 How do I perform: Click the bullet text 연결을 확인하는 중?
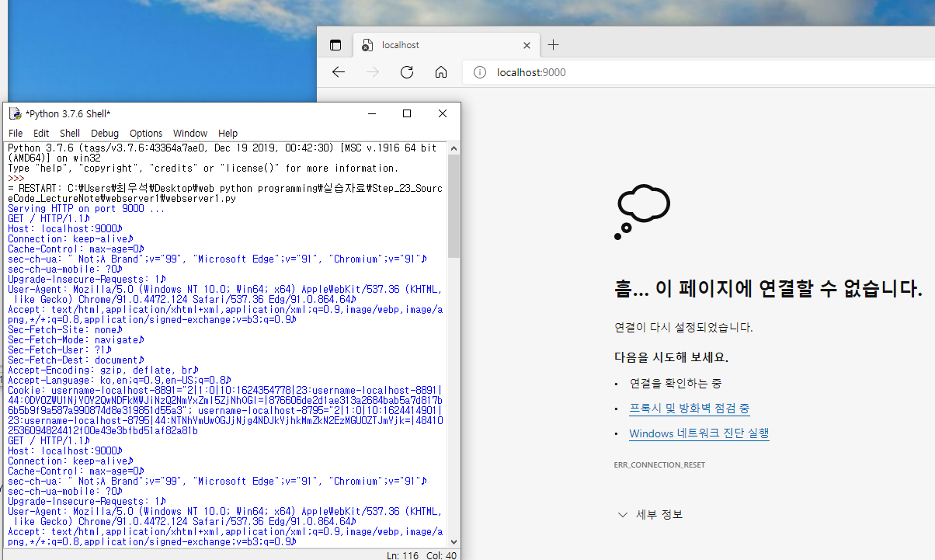(676, 384)
